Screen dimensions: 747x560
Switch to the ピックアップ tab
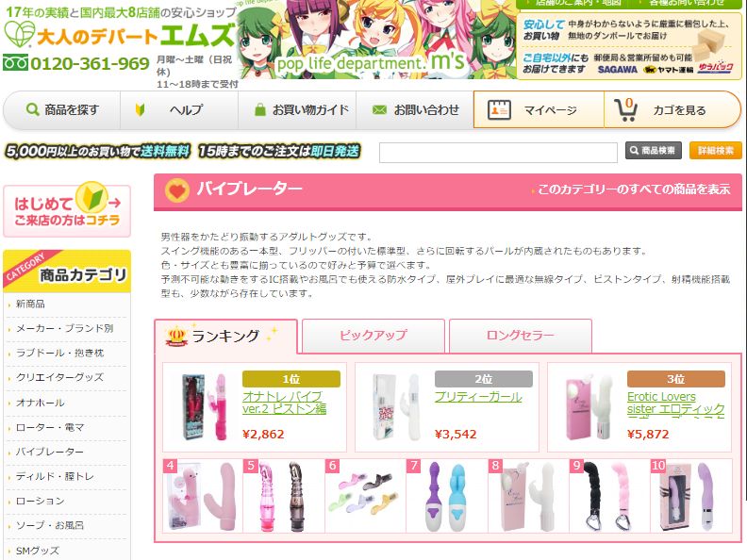pos(373,336)
